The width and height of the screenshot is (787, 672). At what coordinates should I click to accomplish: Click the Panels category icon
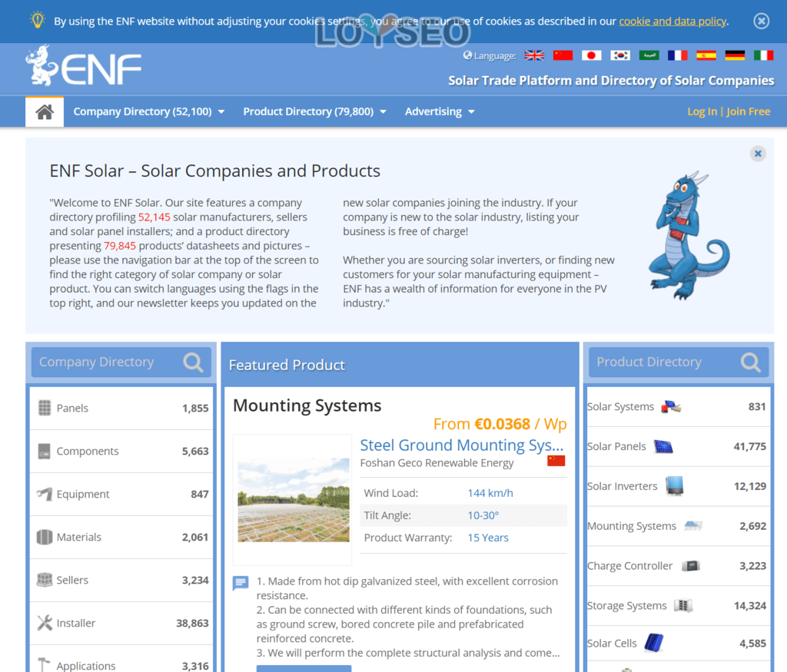[44, 408]
